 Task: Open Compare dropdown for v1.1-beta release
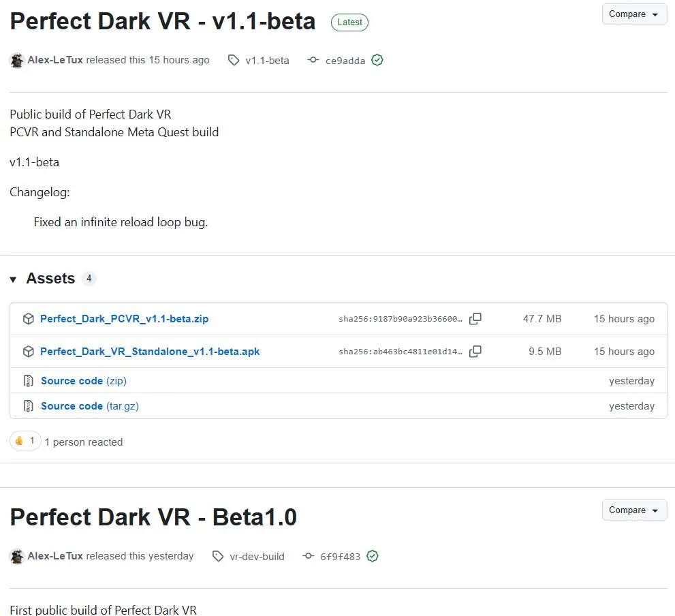point(634,14)
